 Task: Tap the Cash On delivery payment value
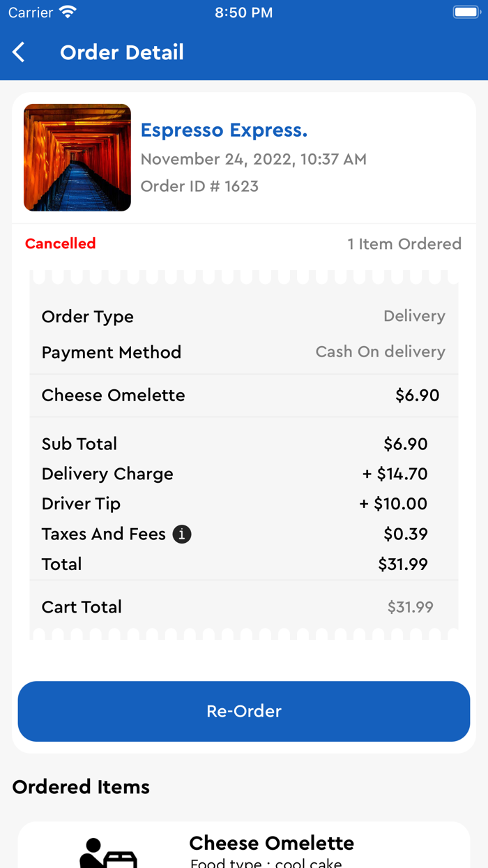point(381,352)
